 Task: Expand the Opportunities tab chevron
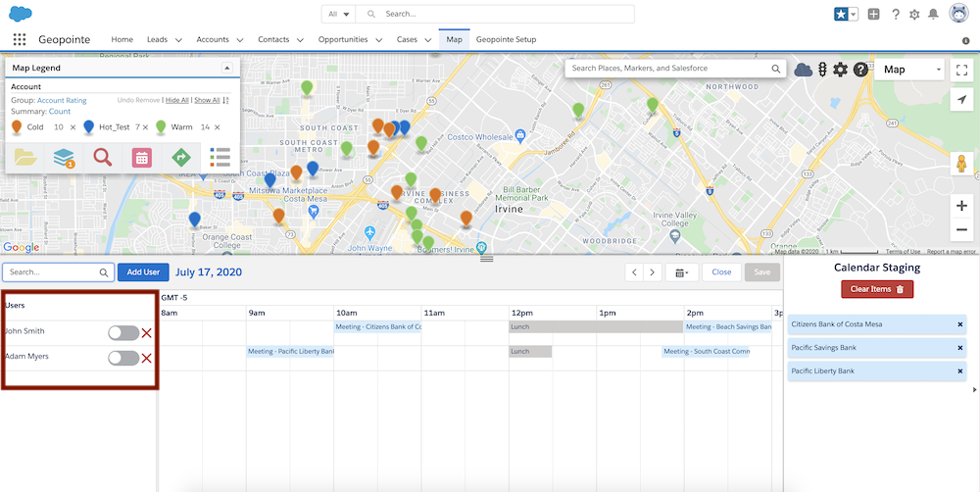[378, 40]
